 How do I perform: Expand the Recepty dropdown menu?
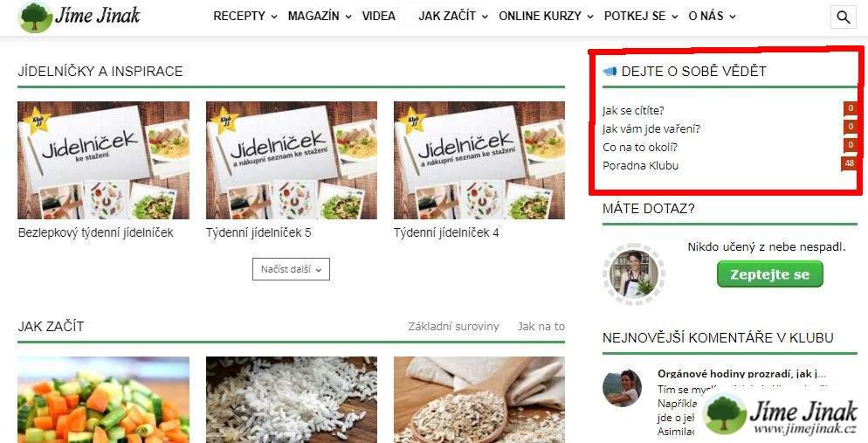coord(245,16)
